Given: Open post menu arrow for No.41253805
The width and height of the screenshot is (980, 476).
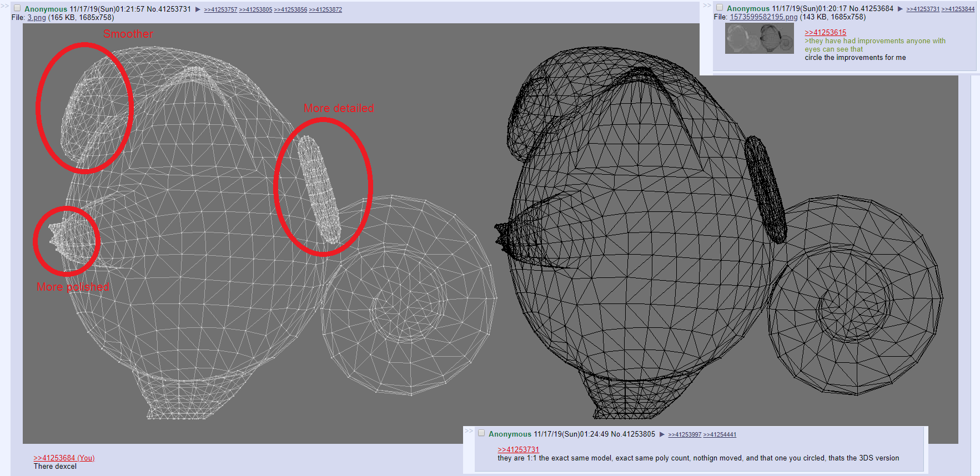Looking at the screenshot, I should tap(662, 434).
